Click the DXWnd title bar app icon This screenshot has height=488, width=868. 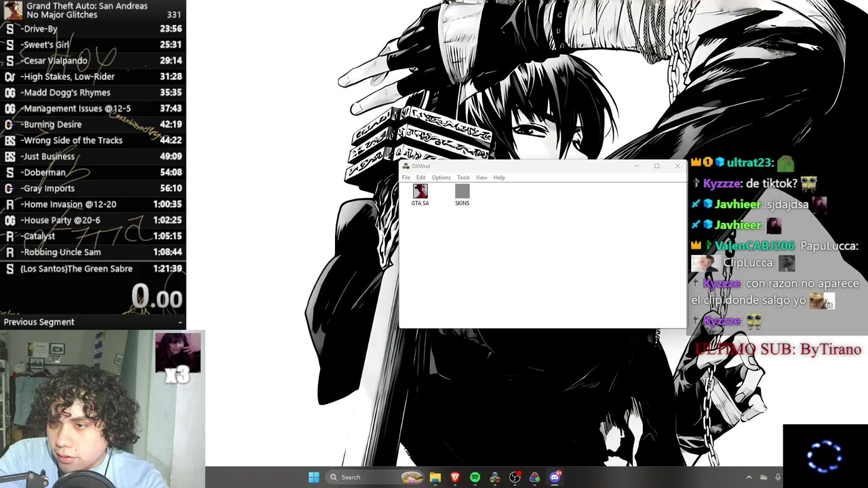tap(406, 166)
